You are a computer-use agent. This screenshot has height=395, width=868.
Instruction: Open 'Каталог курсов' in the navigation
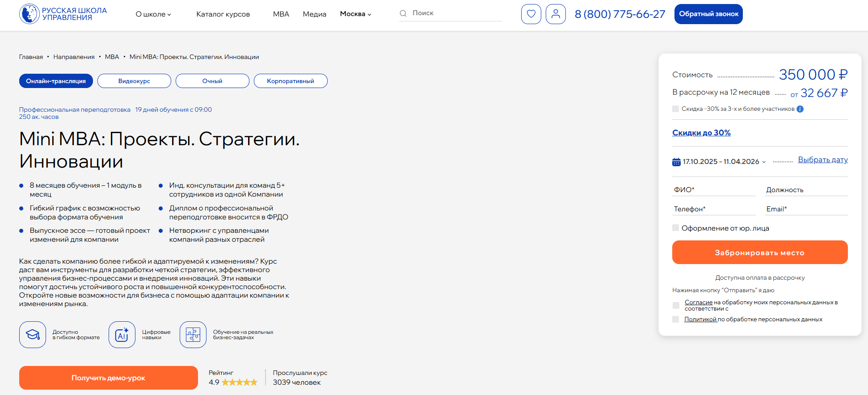[x=223, y=14]
